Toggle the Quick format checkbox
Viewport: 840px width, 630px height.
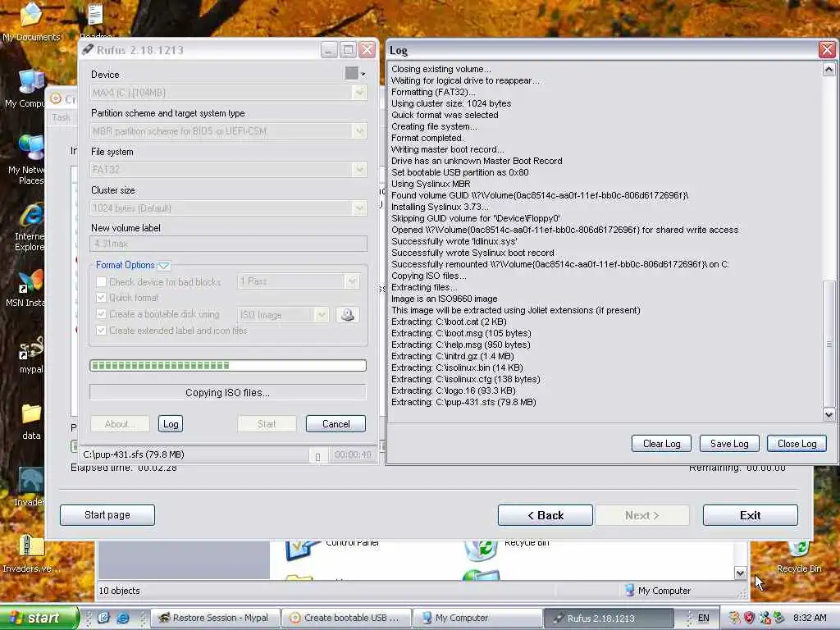click(101, 297)
